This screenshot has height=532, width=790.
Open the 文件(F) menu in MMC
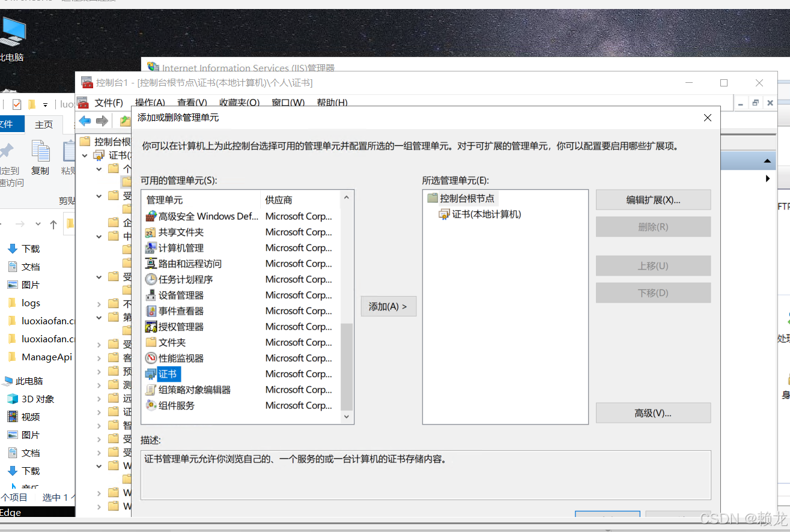click(109, 103)
